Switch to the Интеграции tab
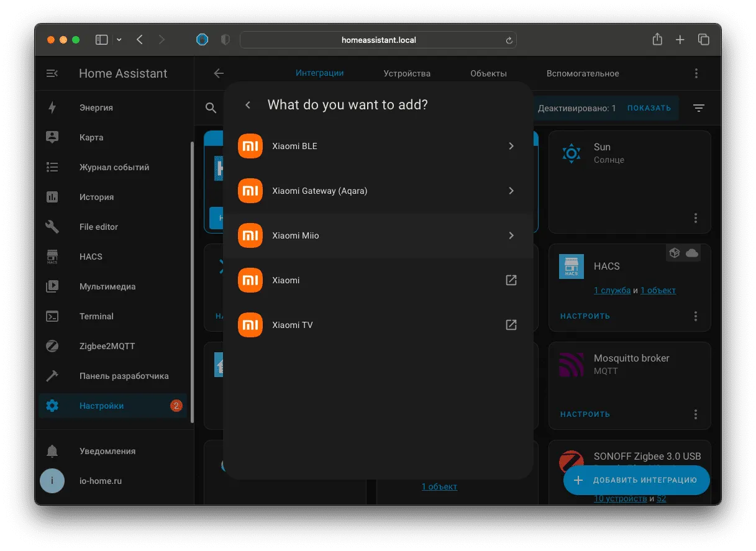 319,73
